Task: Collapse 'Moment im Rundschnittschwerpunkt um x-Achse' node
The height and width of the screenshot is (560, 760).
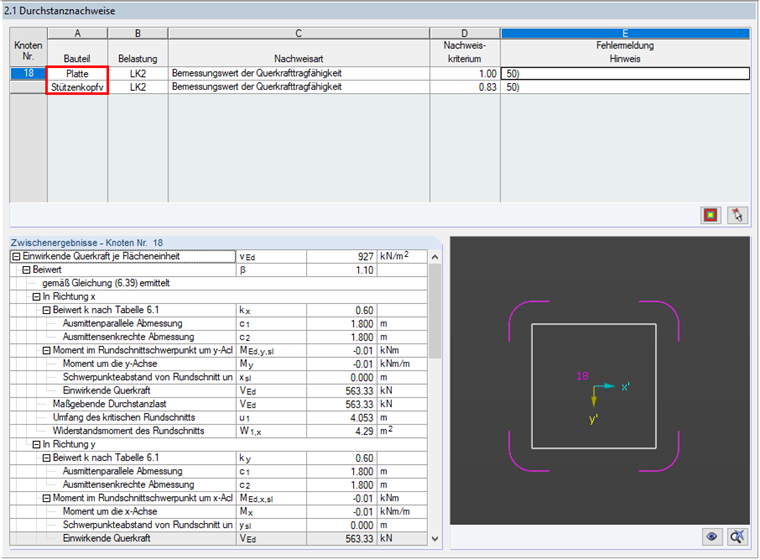Action: [47, 498]
